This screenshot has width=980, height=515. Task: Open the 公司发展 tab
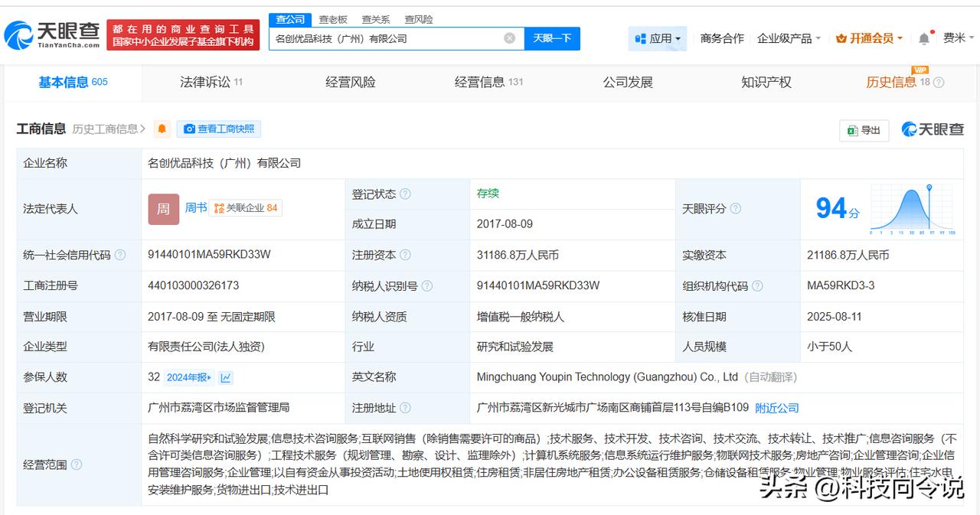[628, 83]
